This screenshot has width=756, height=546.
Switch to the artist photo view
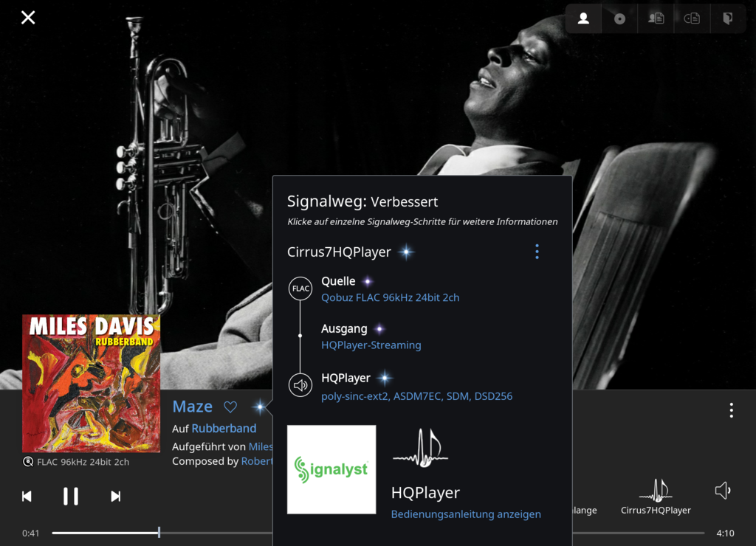tap(583, 19)
